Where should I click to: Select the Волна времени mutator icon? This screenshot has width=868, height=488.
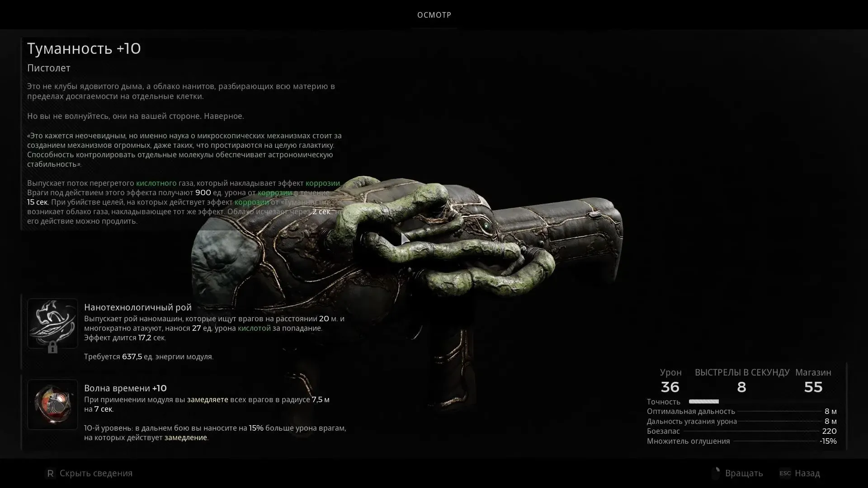coord(52,404)
